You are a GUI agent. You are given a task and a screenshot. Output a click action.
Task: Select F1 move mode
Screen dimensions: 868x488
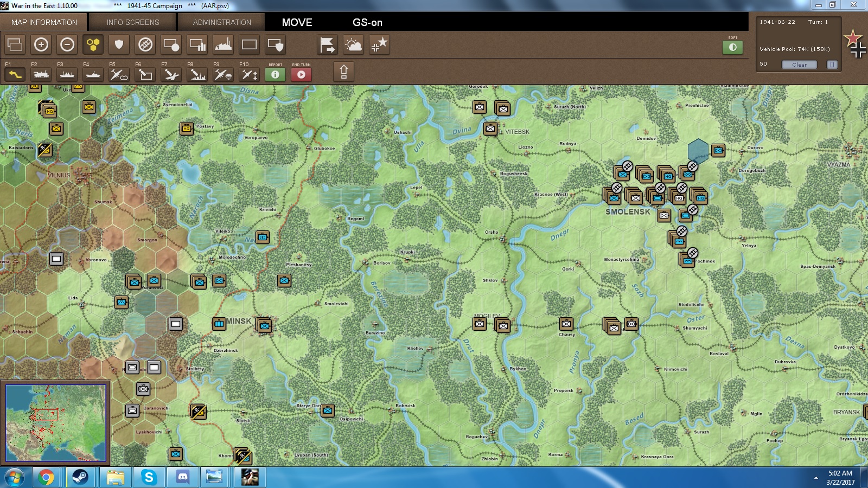tap(15, 74)
